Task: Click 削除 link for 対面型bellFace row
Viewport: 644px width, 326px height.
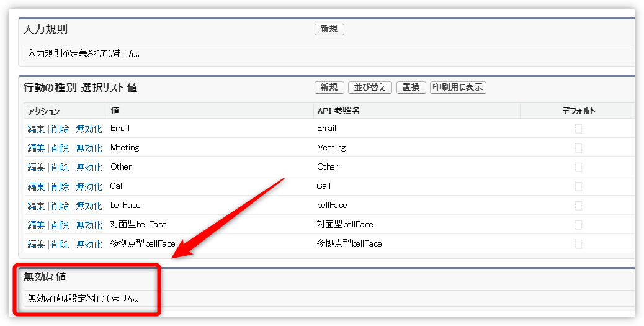Action: point(60,225)
